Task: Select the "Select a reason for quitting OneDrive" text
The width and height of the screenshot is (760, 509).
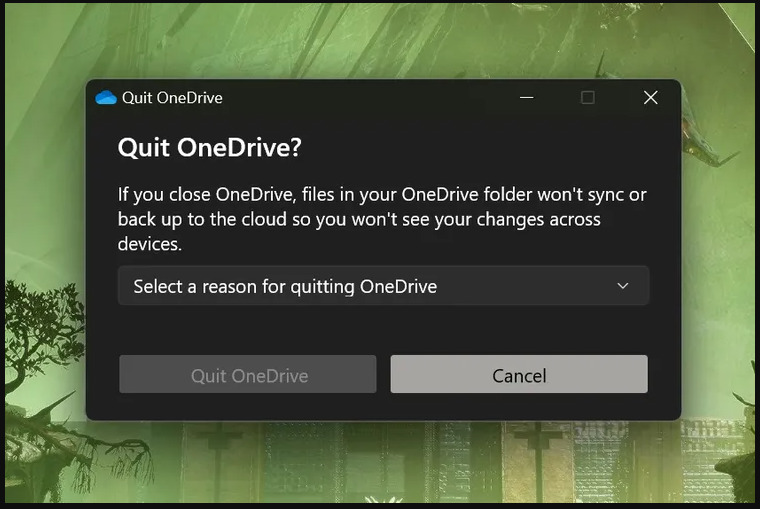Action: [x=285, y=286]
